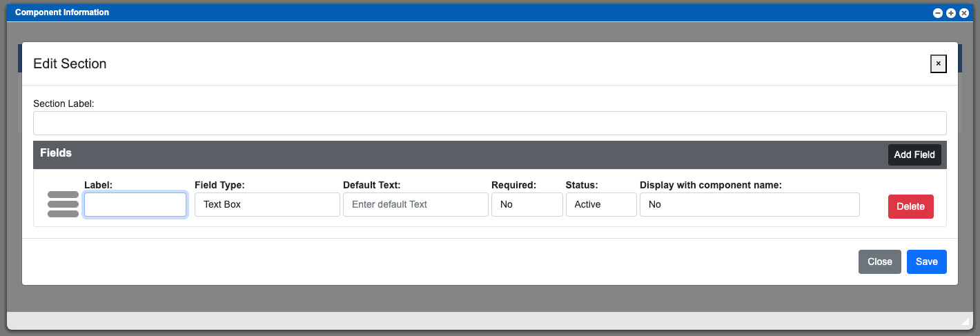Click the Default Text input field

point(415,204)
